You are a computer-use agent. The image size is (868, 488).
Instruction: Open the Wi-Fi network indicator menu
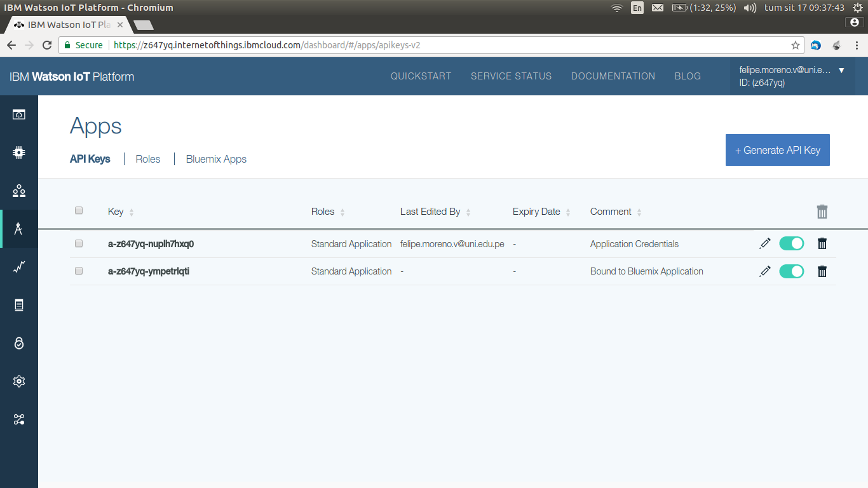(x=616, y=8)
